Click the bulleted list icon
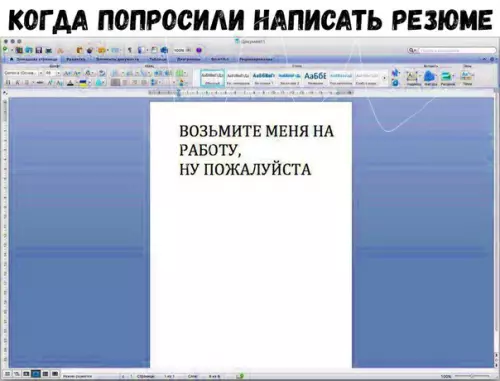500x381 pixels. tap(115, 73)
